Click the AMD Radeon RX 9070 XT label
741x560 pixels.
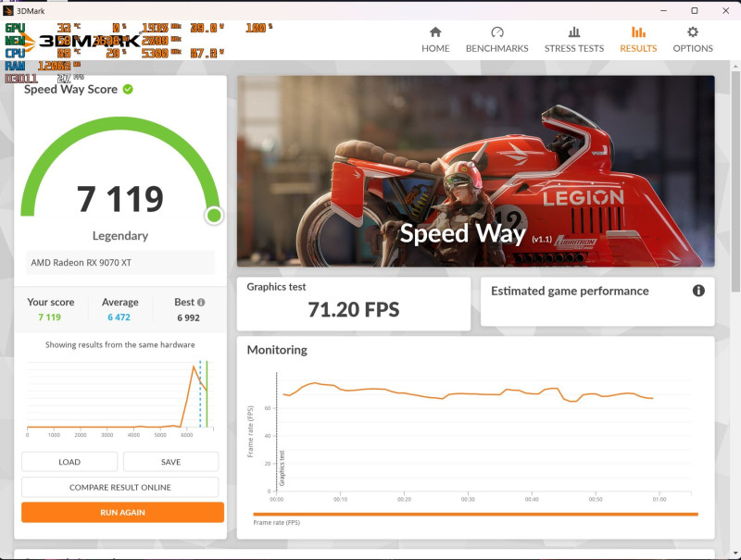(82, 263)
